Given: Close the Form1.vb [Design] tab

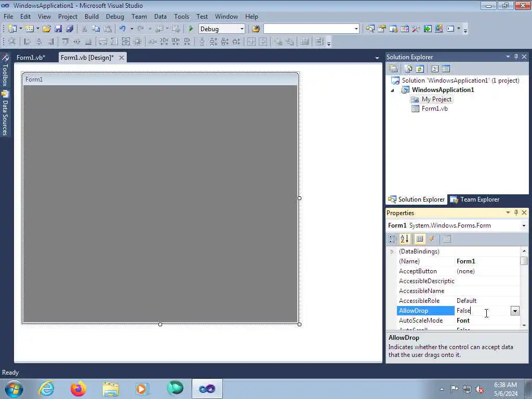Looking at the screenshot, I should pyautogui.click(x=121, y=58).
